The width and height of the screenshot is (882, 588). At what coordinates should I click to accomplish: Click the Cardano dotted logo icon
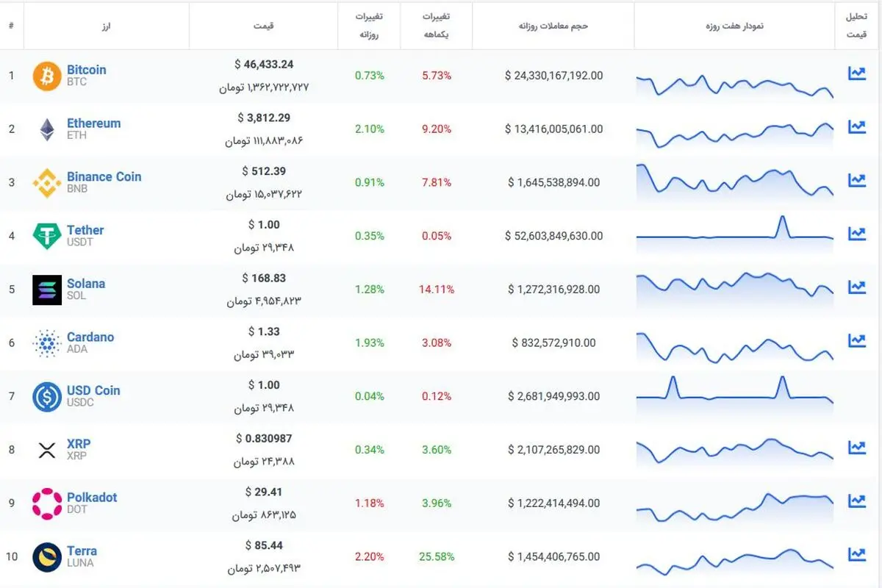pyautogui.click(x=47, y=343)
